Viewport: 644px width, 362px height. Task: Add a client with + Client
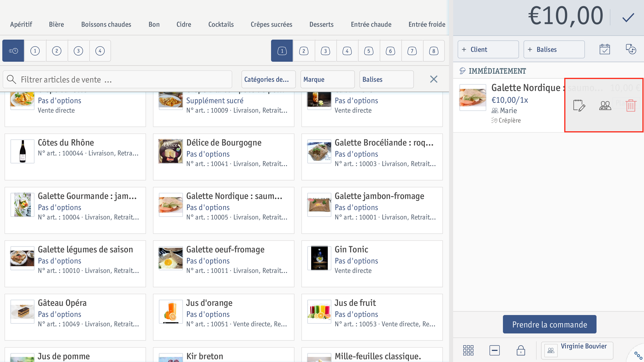coord(488,50)
